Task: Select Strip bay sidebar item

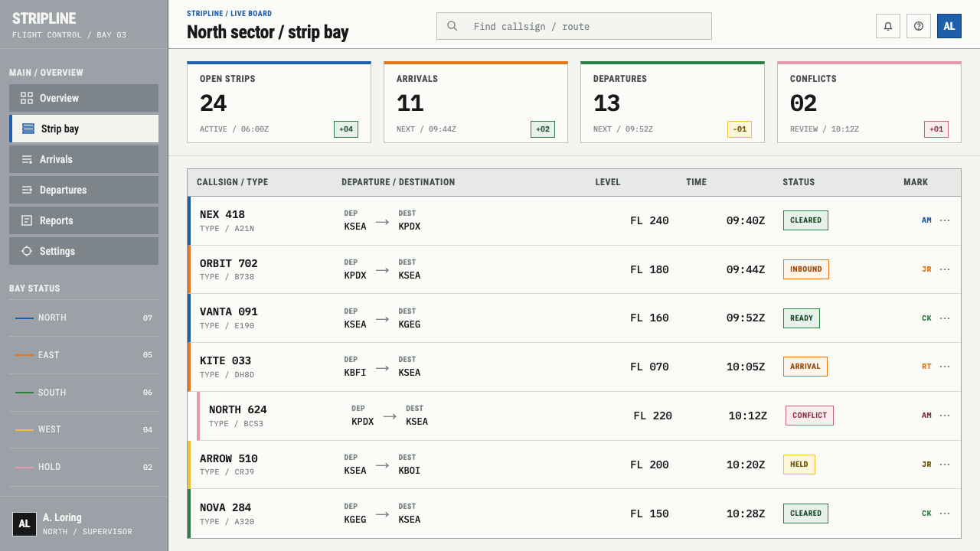Action: pyautogui.click(x=83, y=129)
